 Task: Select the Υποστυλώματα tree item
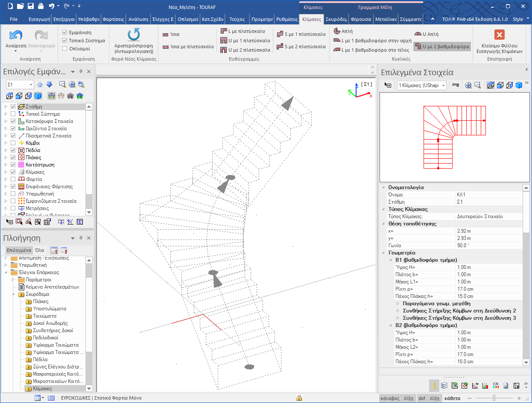(50, 309)
